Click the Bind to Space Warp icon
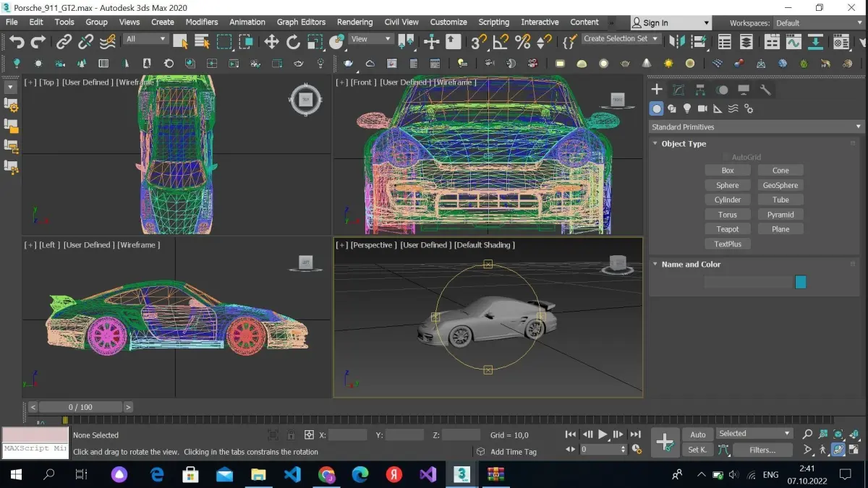Screen dimensions: 868x488 [x=108, y=42]
